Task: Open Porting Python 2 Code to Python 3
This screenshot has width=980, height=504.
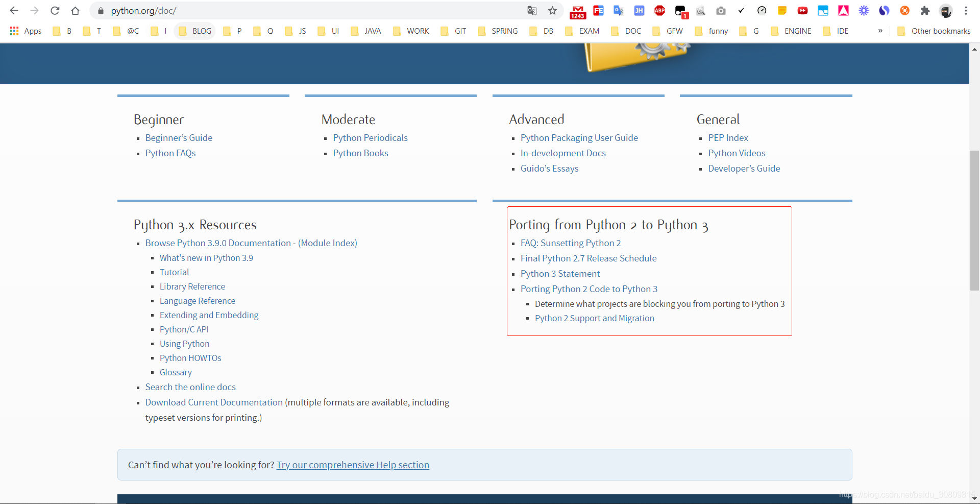Action: 589,289
